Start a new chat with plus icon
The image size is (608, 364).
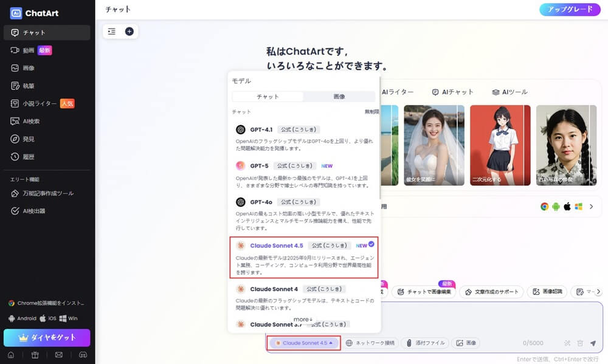tap(129, 32)
